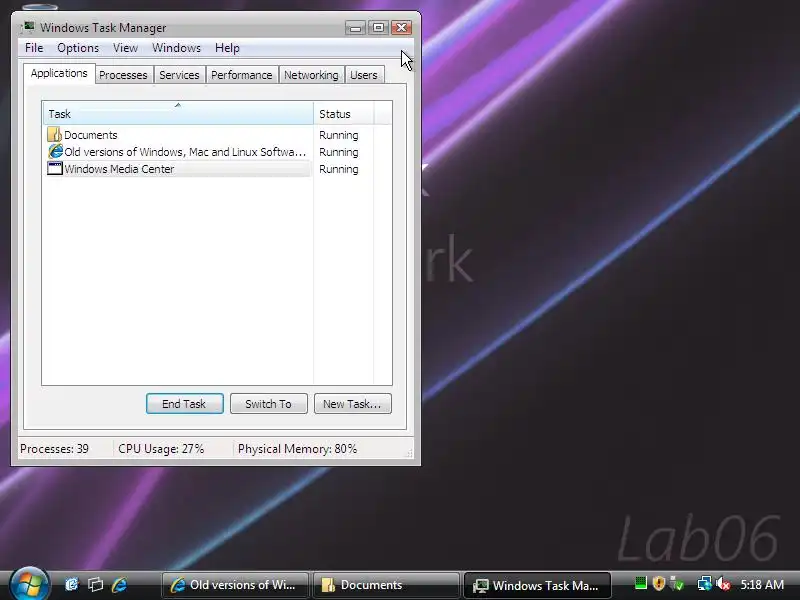Click Running status for Old versions row
The width and height of the screenshot is (800, 600).
[339, 152]
